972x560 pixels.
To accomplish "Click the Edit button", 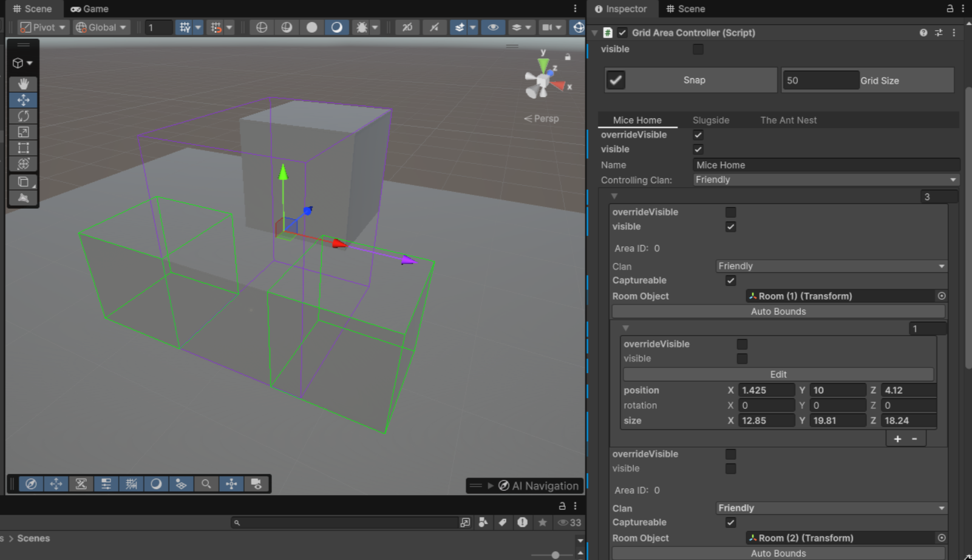I will [778, 375].
